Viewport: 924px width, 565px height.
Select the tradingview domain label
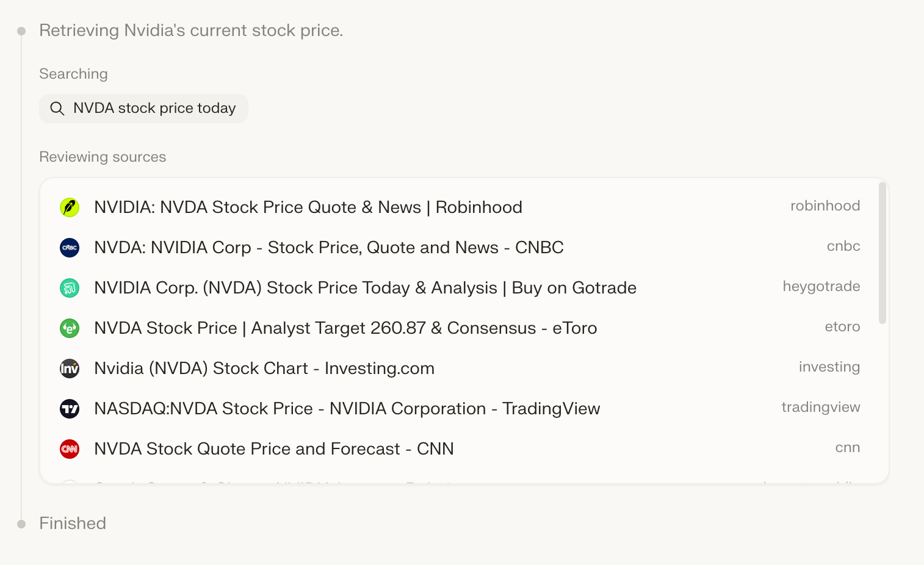pos(821,408)
